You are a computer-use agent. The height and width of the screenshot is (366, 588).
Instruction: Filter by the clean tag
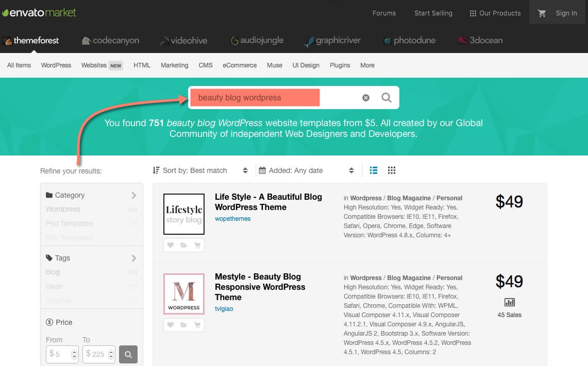click(x=55, y=286)
